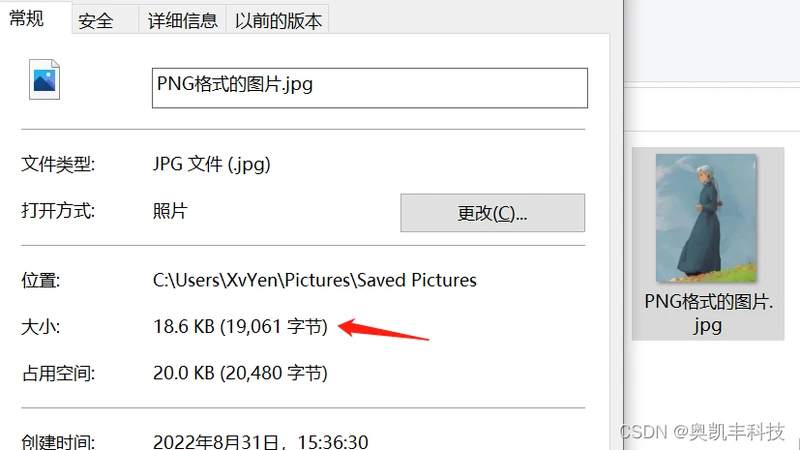800x450 pixels.
Task: Click the 打开方式 value 照片
Action: (x=170, y=211)
